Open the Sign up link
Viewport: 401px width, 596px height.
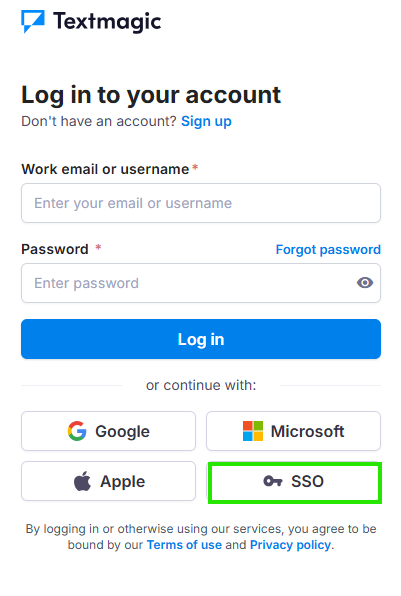click(206, 122)
